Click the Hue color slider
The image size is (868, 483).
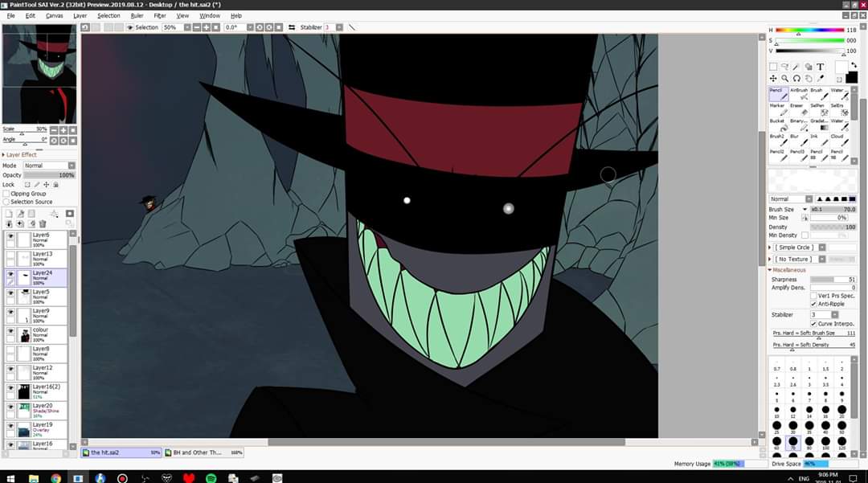(x=809, y=30)
